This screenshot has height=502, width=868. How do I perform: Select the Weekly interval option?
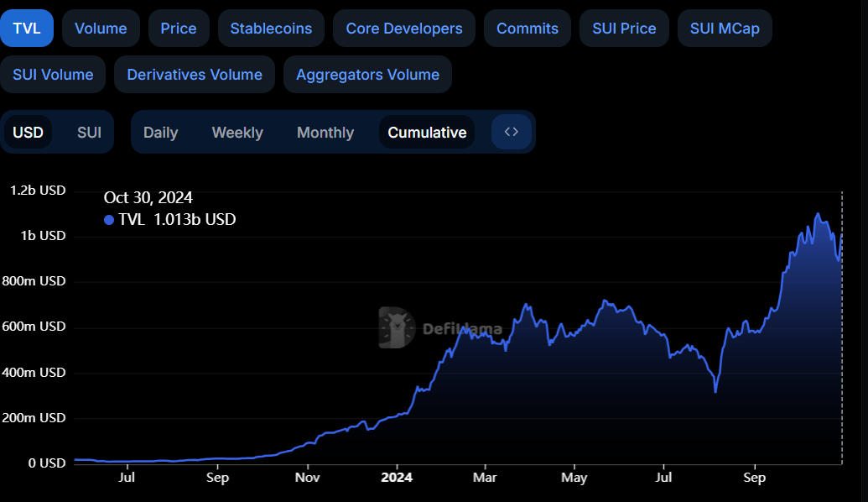237,132
